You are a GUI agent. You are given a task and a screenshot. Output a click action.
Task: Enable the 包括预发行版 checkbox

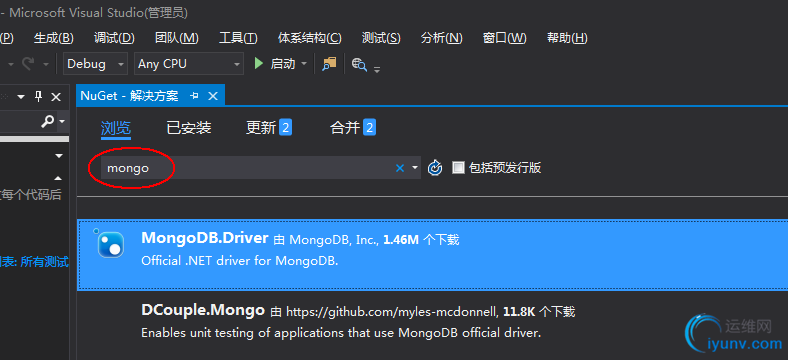458,168
